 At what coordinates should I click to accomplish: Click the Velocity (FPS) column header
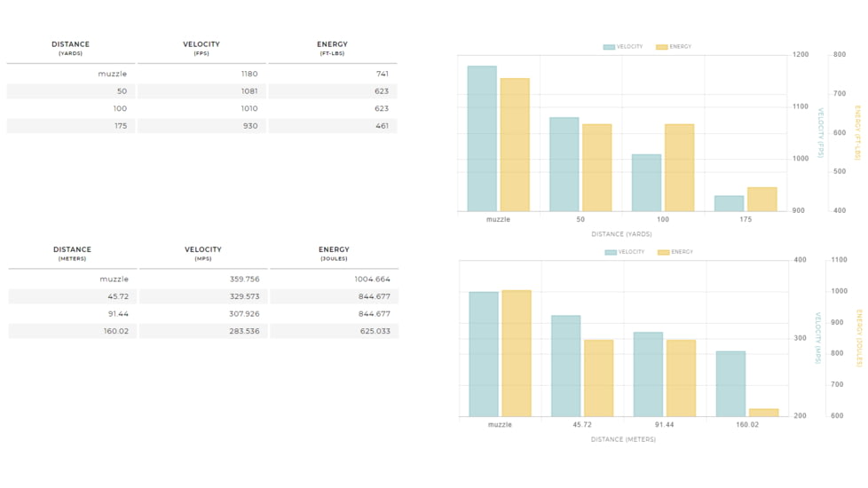201,48
